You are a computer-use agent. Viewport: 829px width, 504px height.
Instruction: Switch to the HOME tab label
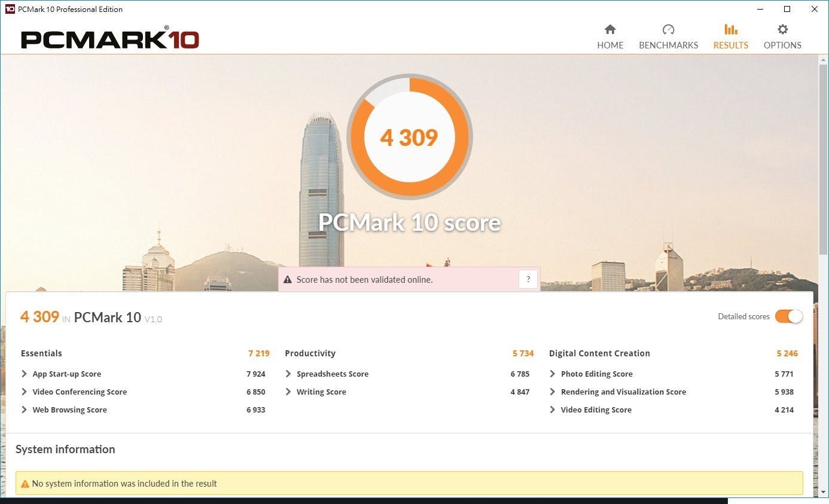click(610, 45)
